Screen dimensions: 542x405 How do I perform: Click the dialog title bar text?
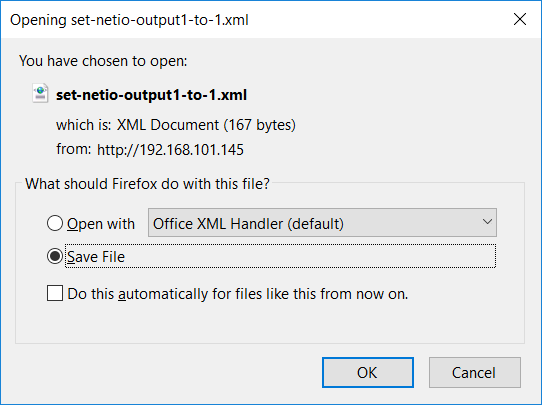[129, 20]
